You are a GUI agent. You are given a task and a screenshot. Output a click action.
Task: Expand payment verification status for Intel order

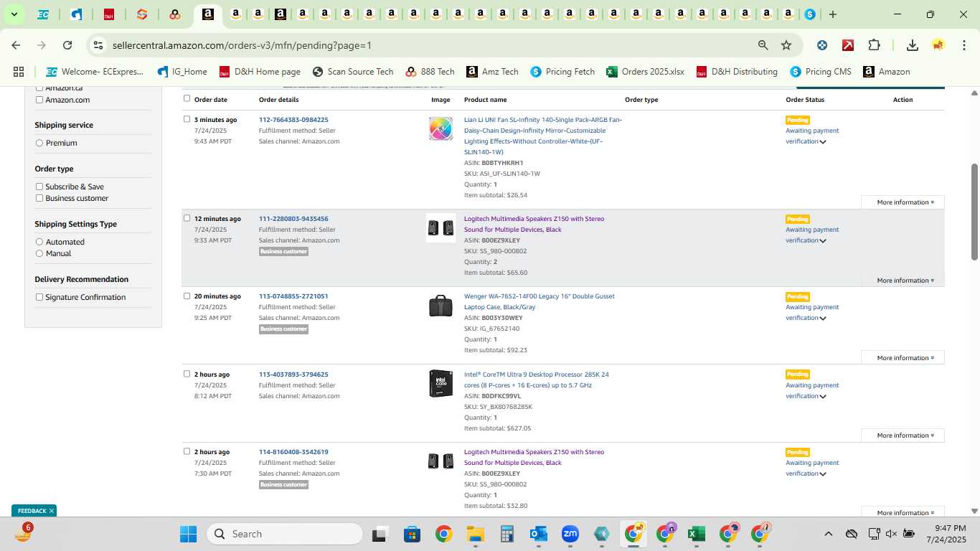(823, 397)
